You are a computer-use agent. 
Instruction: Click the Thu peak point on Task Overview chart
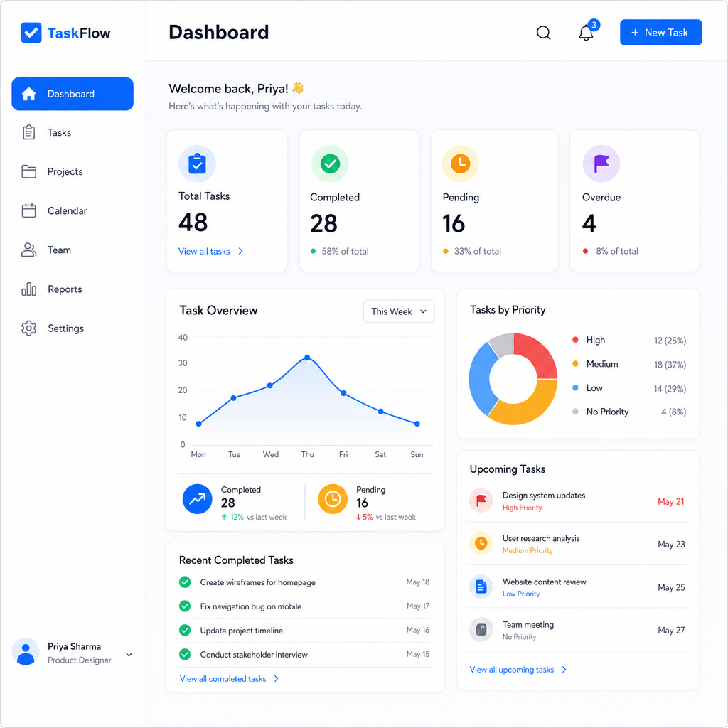pyautogui.click(x=307, y=358)
